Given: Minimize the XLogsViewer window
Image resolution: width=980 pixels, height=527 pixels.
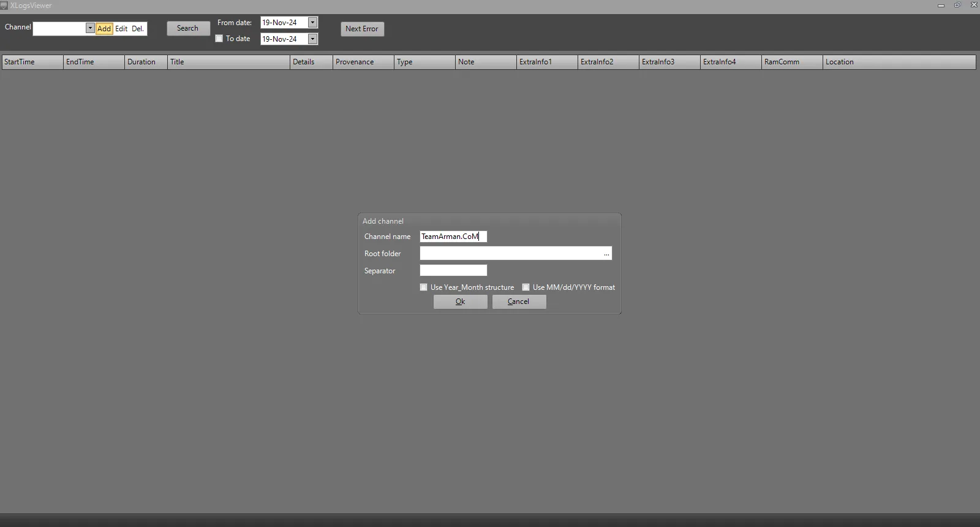Looking at the screenshot, I should point(941,6).
